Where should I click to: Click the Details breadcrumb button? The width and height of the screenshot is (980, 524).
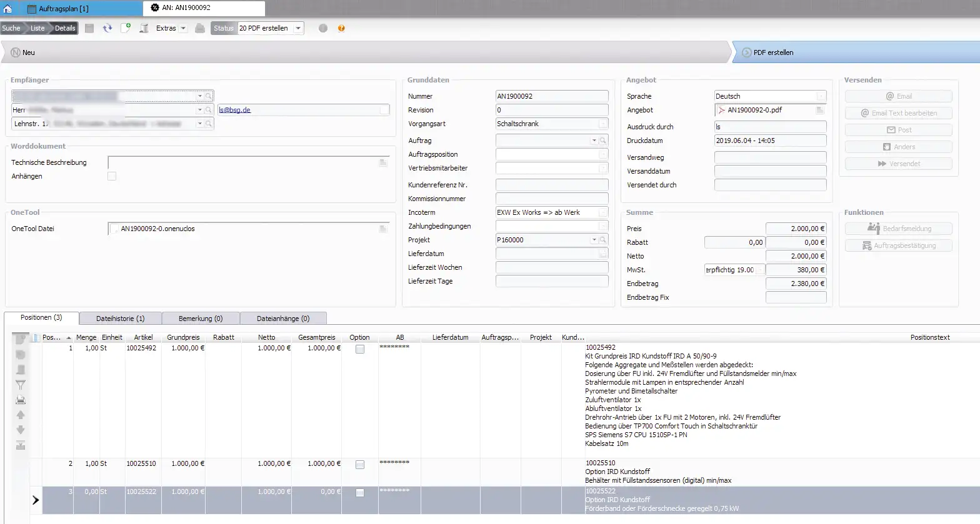tap(65, 28)
